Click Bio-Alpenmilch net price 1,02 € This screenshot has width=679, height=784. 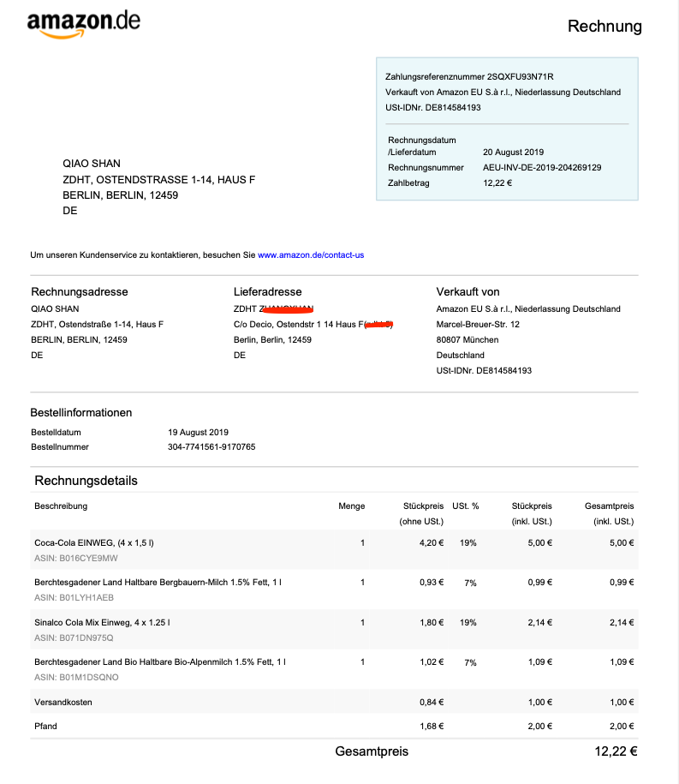[x=432, y=662]
